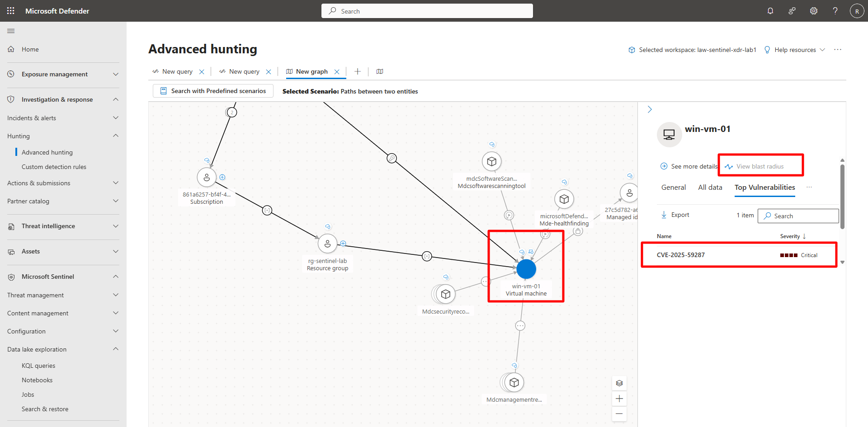The height and width of the screenshot is (427, 868).
Task: Open the notifications bell
Action: point(770,11)
